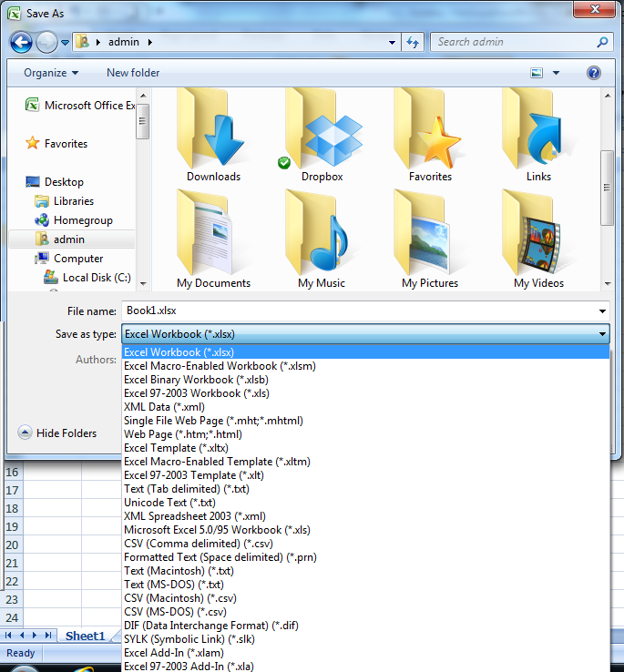Open the recent locations dropdown arrow
Image resolution: width=624 pixels, height=672 pixels.
pos(66,43)
